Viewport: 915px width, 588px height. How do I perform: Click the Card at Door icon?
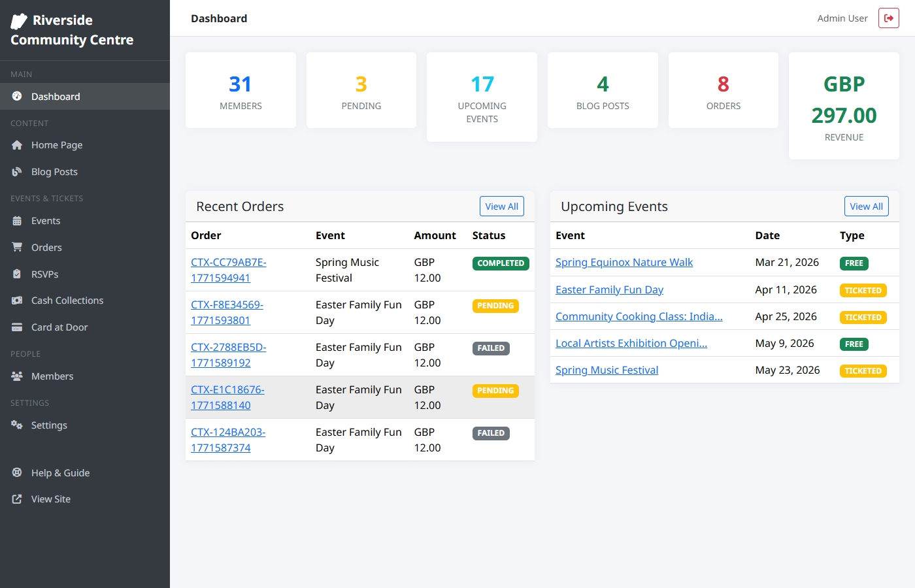click(x=17, y=327)
